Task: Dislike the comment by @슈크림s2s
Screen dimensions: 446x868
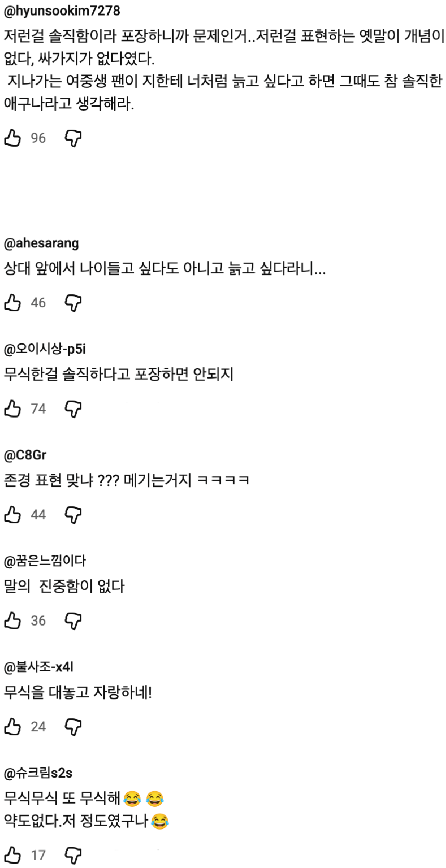Action: point(73,856)
